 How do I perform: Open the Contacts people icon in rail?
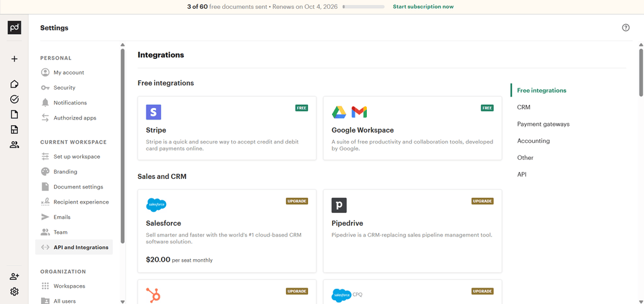(x=15, y=145)
